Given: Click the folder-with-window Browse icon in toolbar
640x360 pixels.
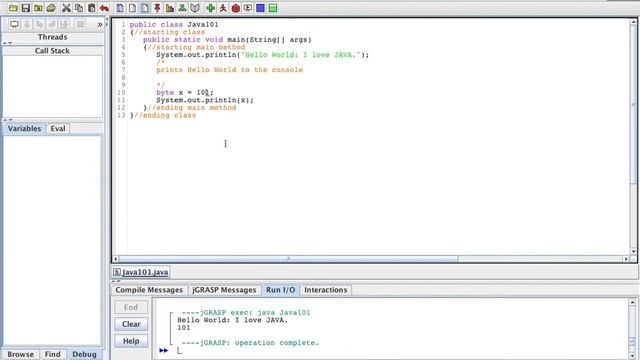Looking at the screenshot, I should [x=38, y=8].
